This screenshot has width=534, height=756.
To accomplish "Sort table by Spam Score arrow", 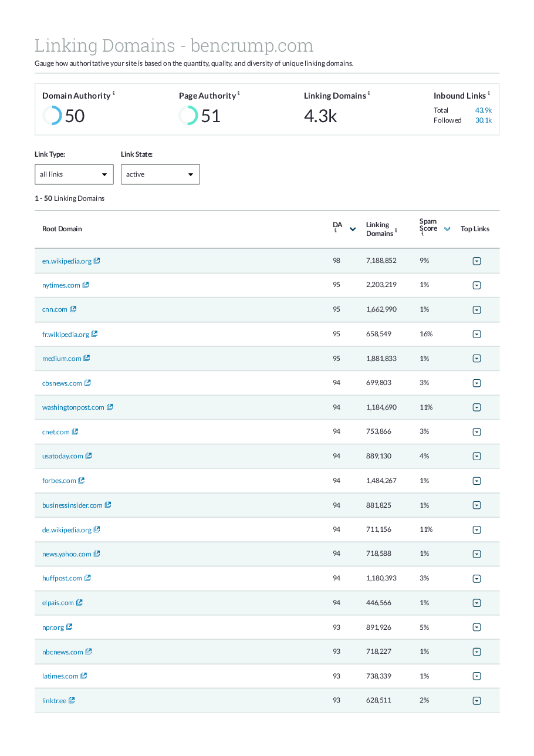I will (x=447, y=230).
